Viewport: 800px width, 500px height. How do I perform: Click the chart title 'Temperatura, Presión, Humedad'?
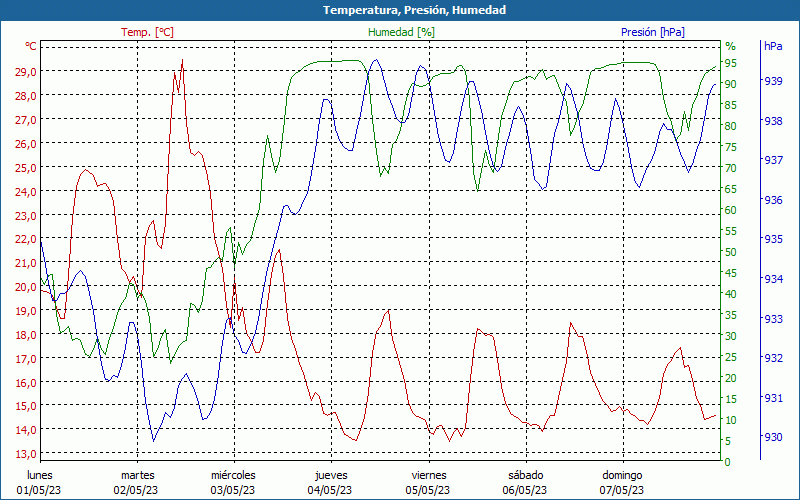coord(414,10)
